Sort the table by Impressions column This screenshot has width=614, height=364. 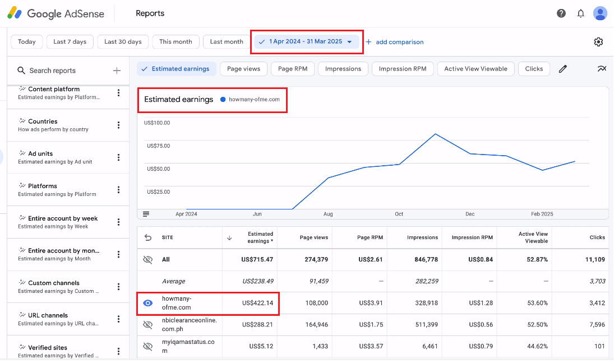tap(423, 237)
